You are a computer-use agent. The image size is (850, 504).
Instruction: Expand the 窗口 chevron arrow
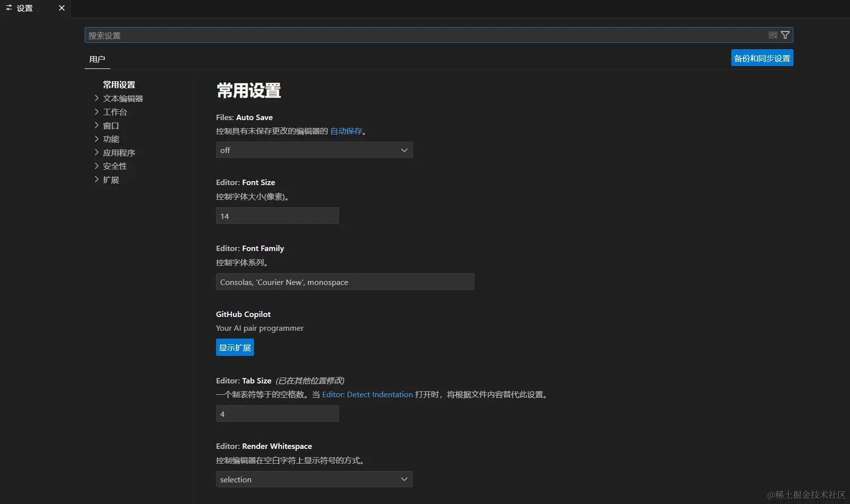tap(96, 126)
